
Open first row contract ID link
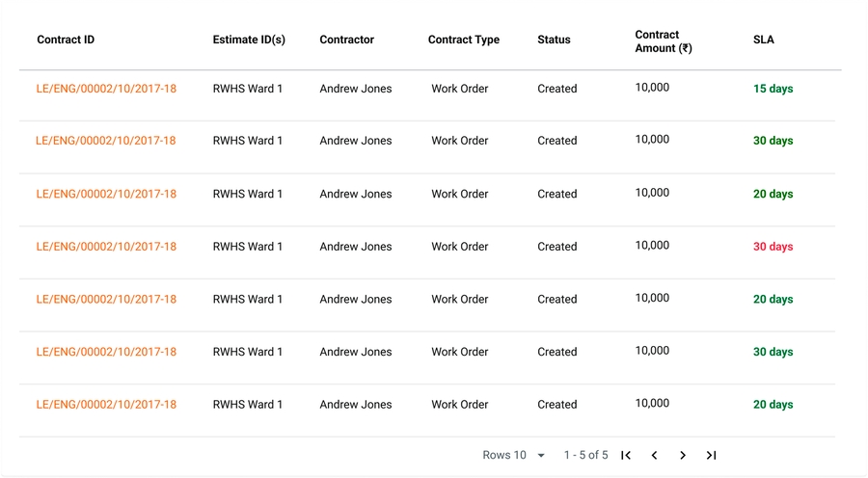pos(106,89)
